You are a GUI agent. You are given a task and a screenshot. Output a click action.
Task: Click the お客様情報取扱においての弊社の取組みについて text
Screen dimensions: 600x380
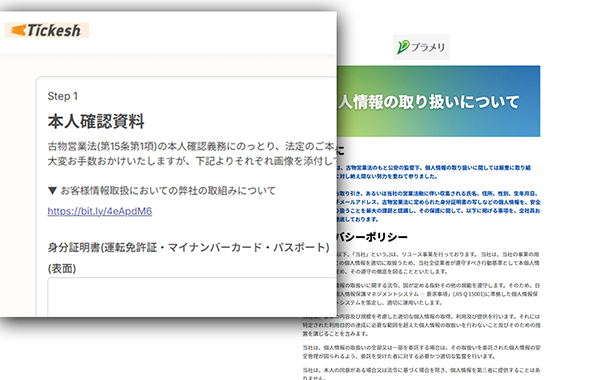point(168,191)
